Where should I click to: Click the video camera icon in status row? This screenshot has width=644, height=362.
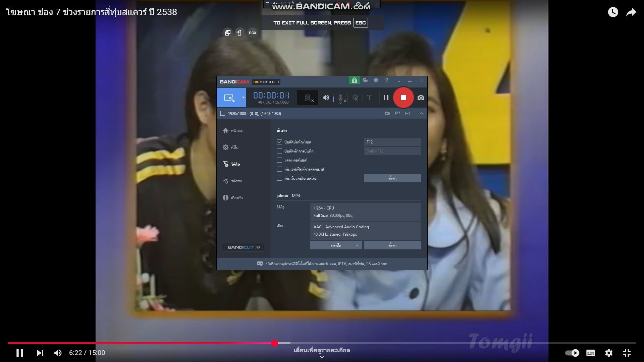387,114
